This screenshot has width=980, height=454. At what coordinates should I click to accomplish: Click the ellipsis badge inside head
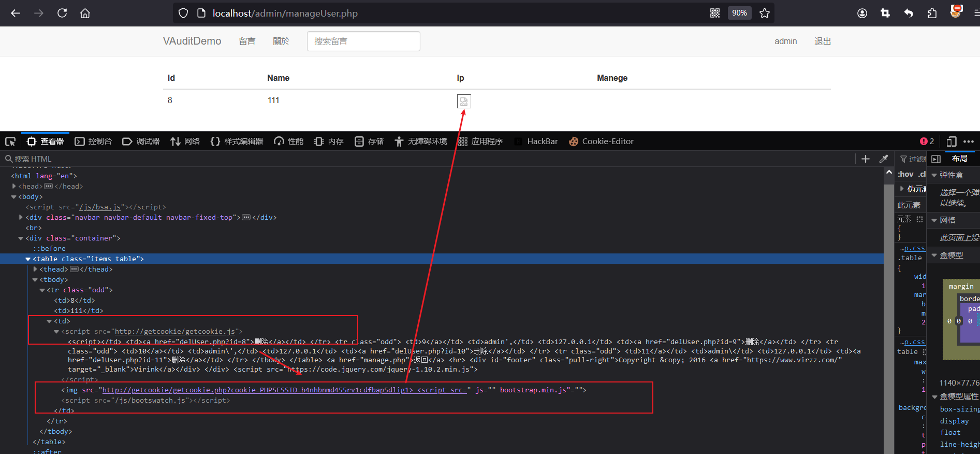[x=49, y=186]
